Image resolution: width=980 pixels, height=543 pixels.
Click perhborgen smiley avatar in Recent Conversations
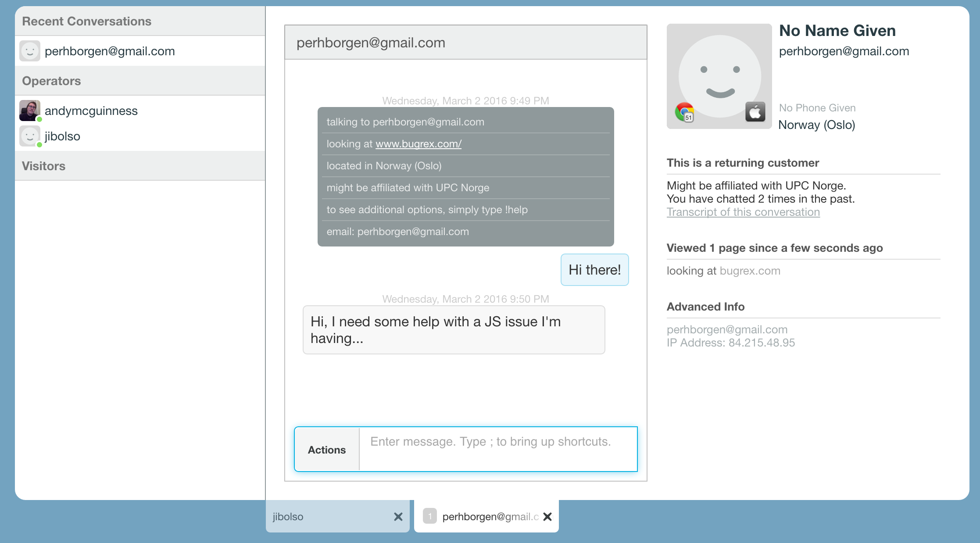30,51
